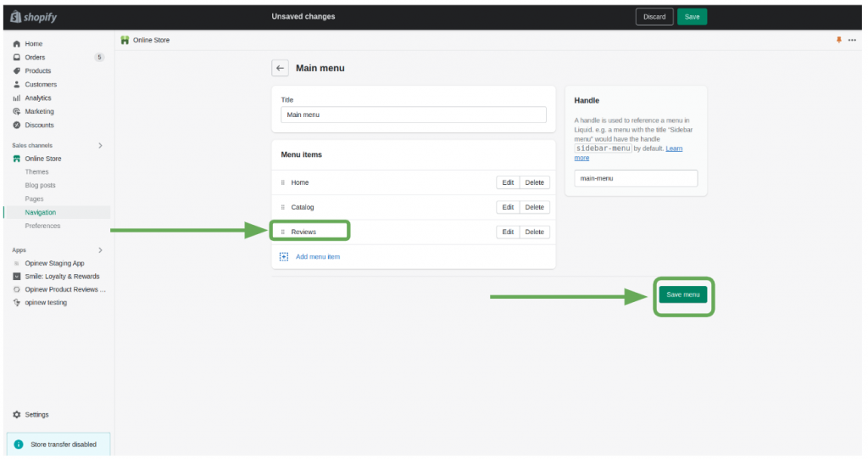The width and height of the screenshot is (868, 459).
Task: Follow the Learn more link in Handle
Action: (628, 153)
